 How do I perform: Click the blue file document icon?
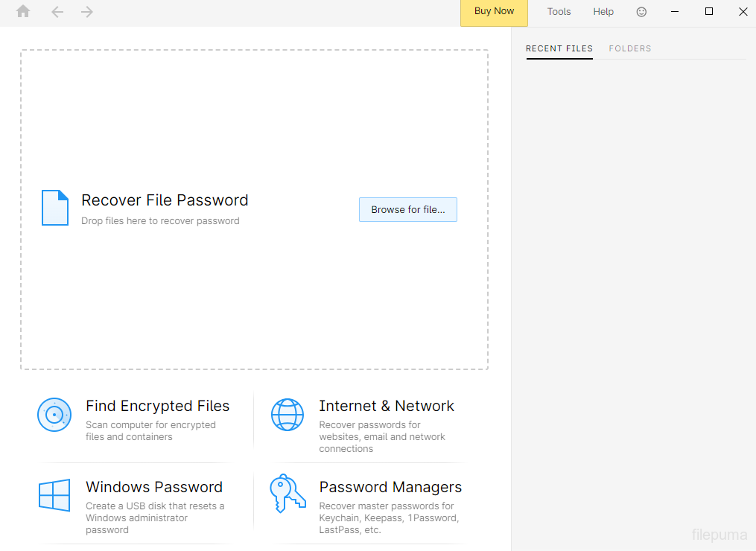pyautogui.click(x=55, y=208)
